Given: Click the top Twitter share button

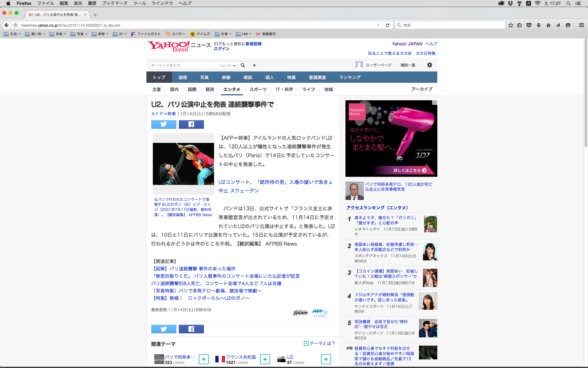Looking at the screenshot, I should [164, 124].
